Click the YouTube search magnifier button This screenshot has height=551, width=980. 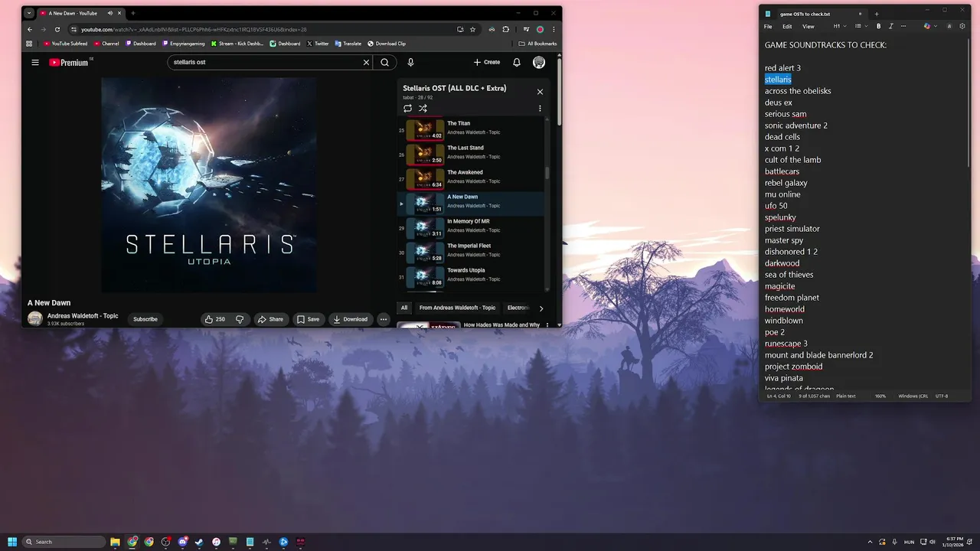[385, 62]
